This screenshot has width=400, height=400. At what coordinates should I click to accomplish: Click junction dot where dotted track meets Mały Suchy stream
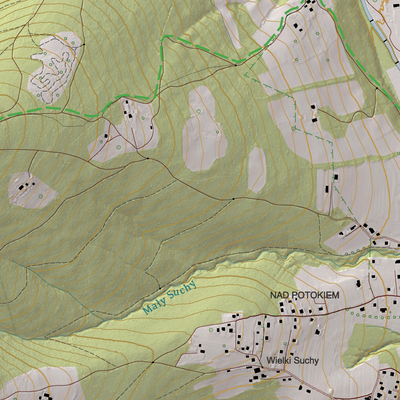pyautogui.click(x=160, y=288)
